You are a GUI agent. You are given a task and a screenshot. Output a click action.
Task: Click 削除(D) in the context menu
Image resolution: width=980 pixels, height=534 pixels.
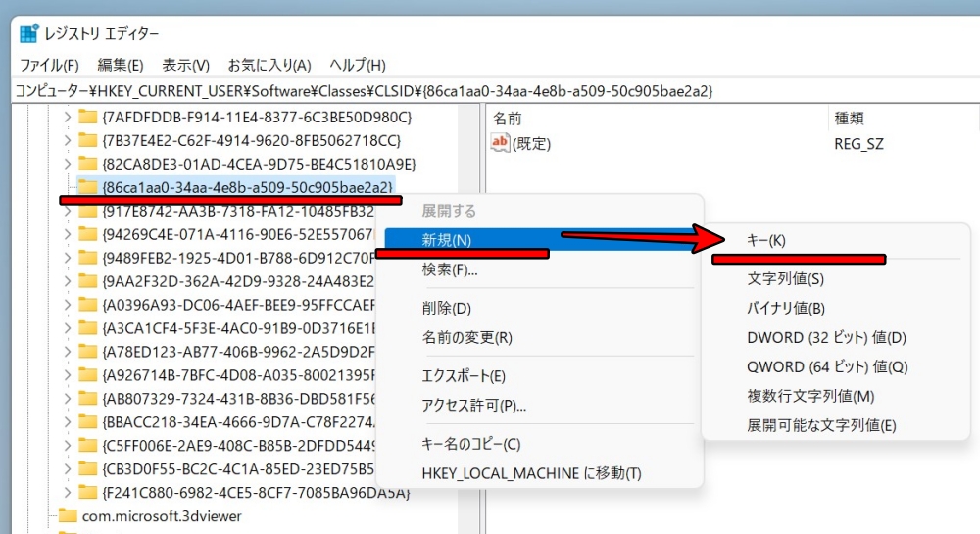446,308
